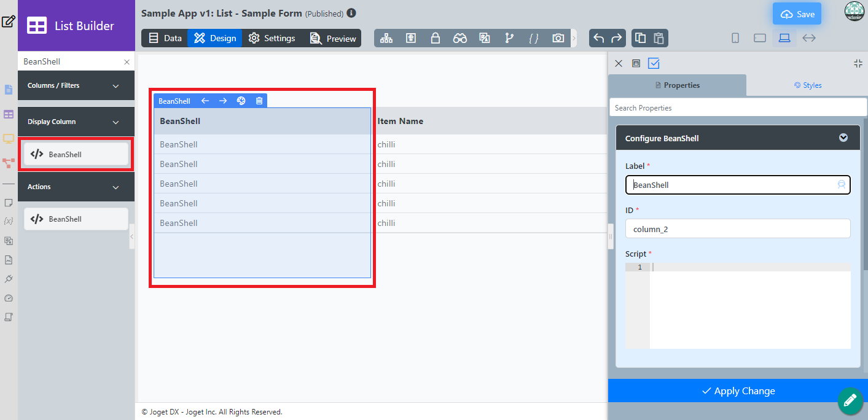The height and width of the screenshot is (420, 868).
Task: Switch to mobile phone viewport
Action: tap(735, 38)
